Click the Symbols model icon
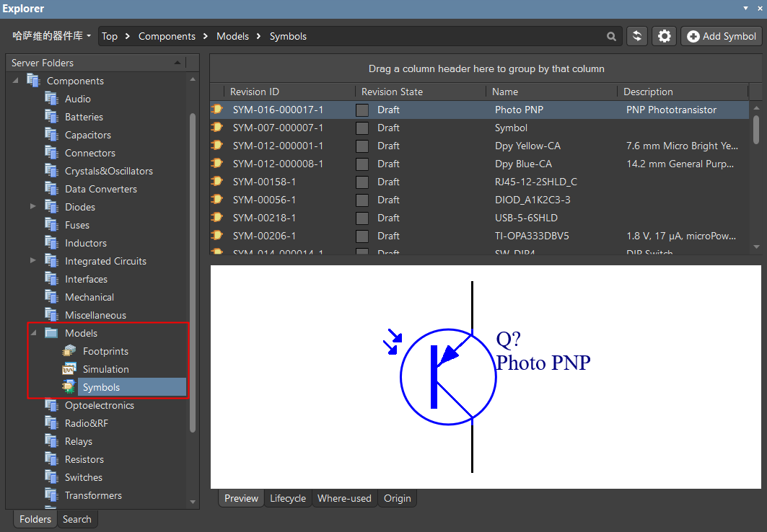767x532 pixels. click(x=69, y=387)
